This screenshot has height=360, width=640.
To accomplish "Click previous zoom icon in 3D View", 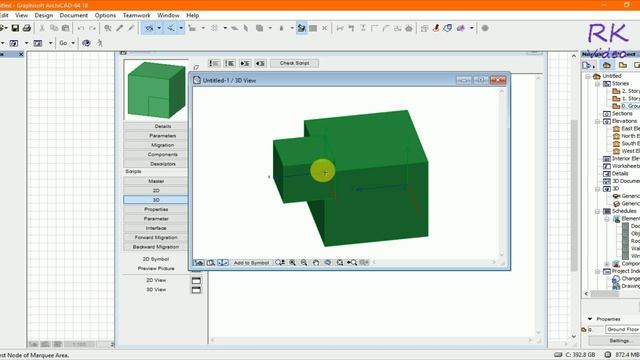I will tap(352, 262).
